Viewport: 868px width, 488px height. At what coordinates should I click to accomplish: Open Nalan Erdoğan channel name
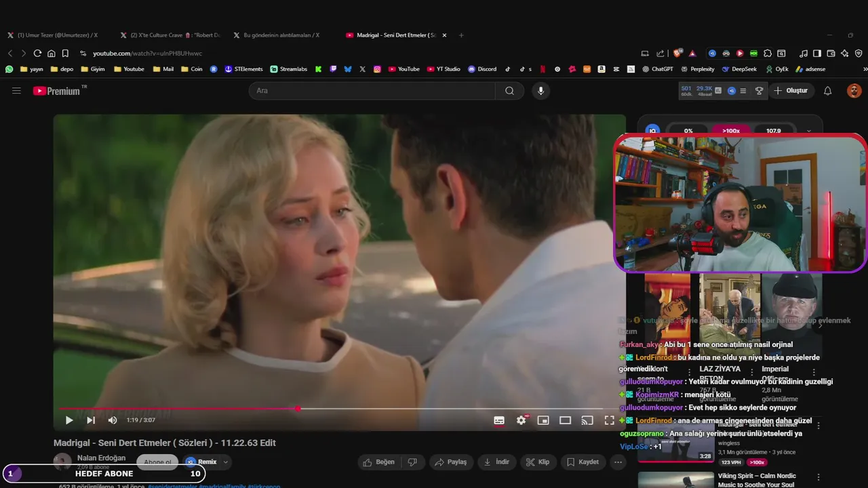point(102,457)
